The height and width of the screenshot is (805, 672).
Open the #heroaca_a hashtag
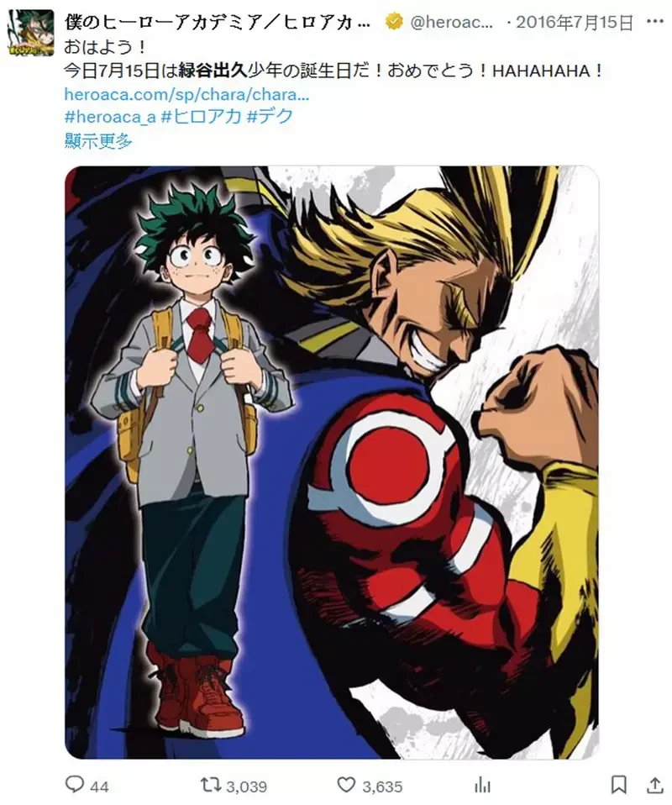[x=110, y=117]
